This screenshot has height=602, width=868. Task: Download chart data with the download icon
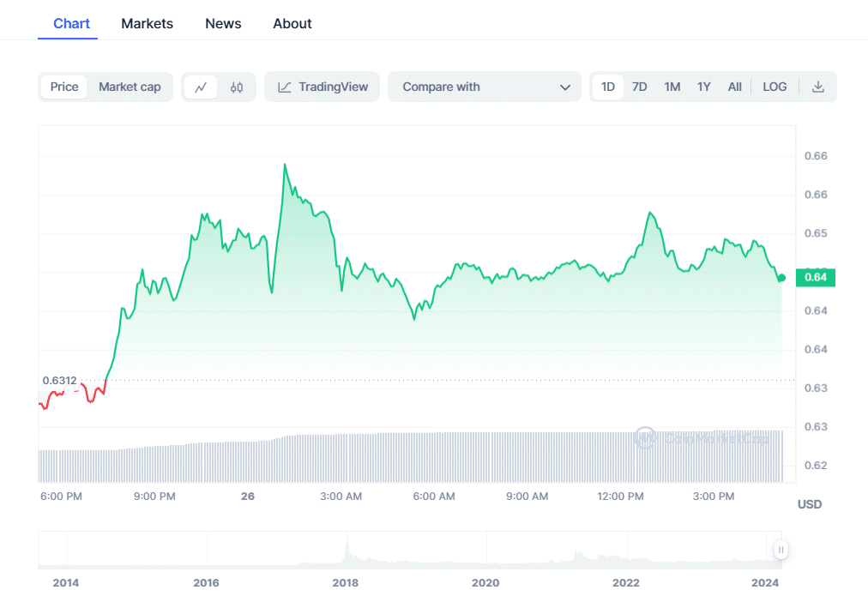817,87
